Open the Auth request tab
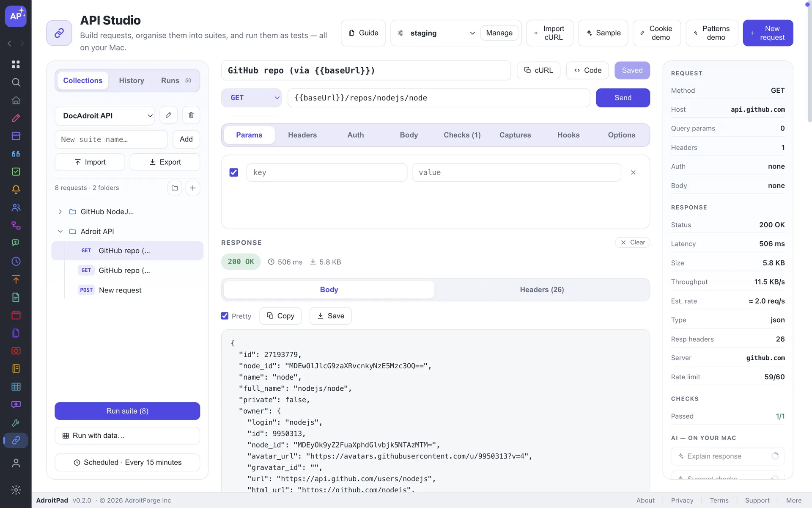This screenshot has height=508, width=812. tap(355, 135)
